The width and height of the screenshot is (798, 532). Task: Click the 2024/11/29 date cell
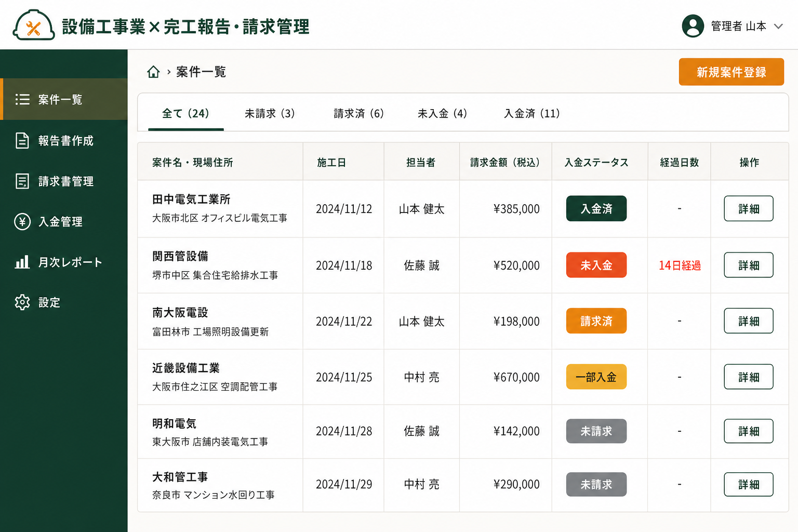click(344, 484)
